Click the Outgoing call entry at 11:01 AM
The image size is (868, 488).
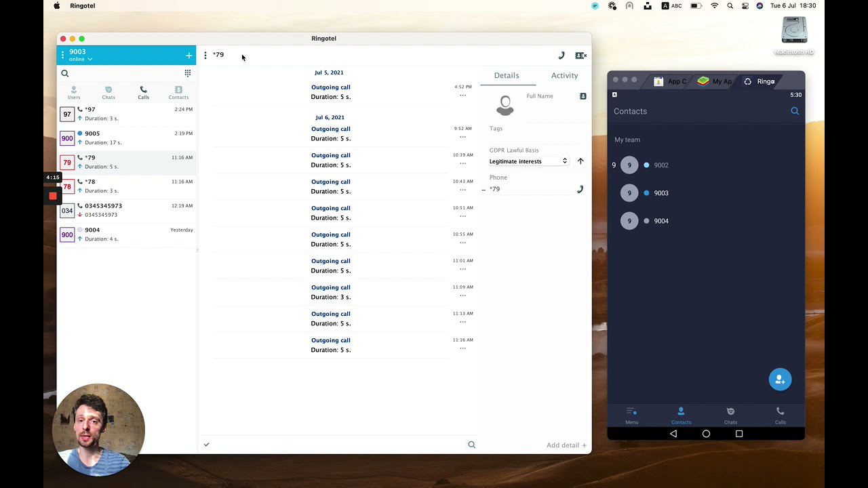pos(331,266)
